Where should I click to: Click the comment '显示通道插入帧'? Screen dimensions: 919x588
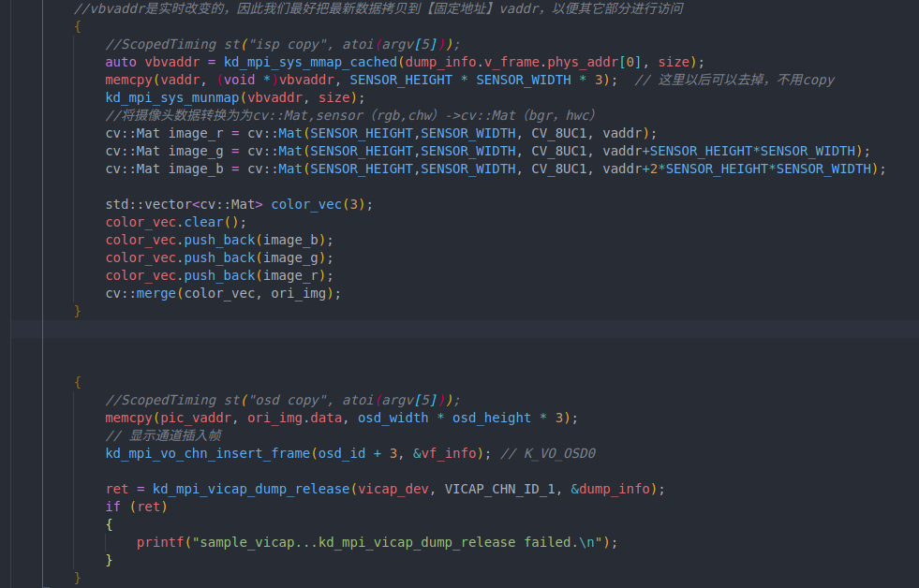click(x=164, y=435)
